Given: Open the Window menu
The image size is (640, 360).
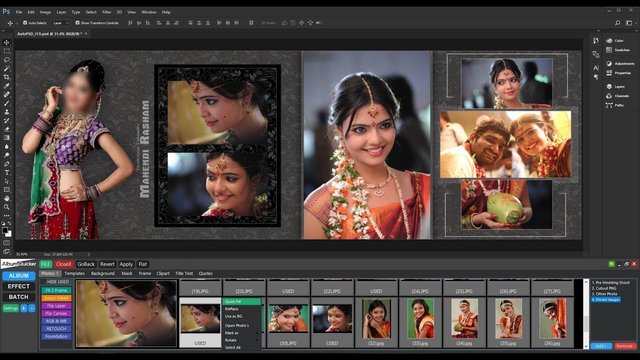Looking at the screenshot, I should click(x=149, y=12).
